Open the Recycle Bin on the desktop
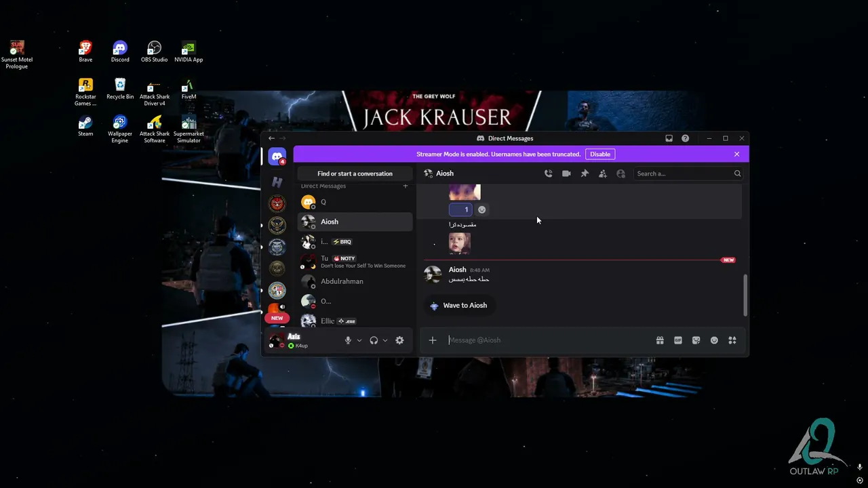The height and width of the screenshot is (488, 868). click(x=120, y=89)
